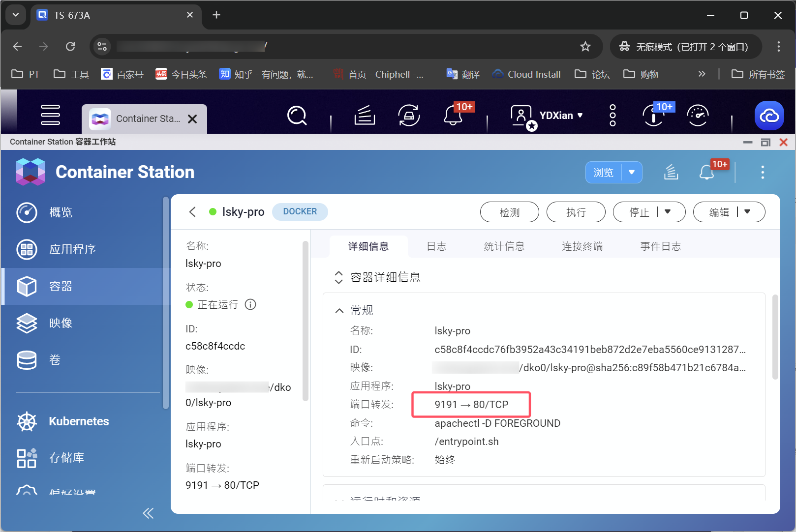Screen dimensions: 796x532
Task: Open the 编辑 dropdown arrow
Action: click(747, 212)
